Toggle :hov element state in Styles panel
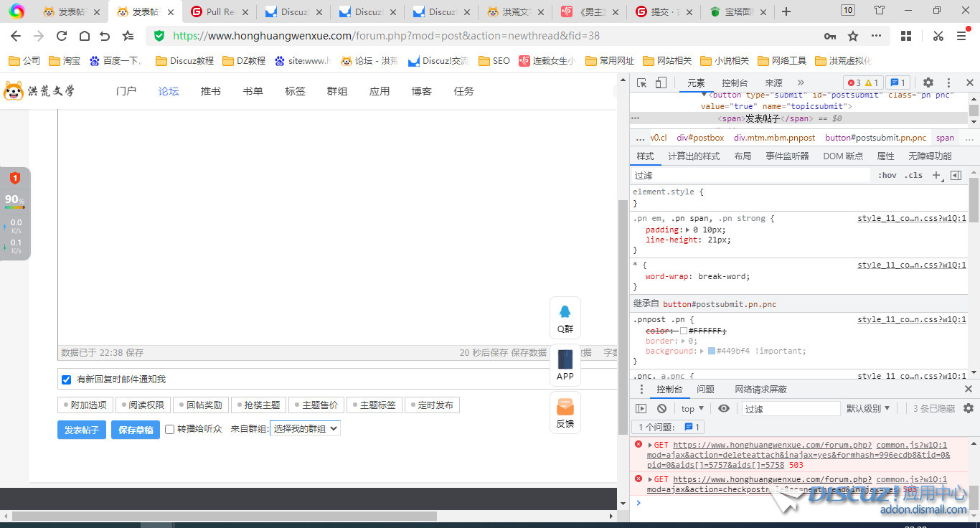 (887, 175)
